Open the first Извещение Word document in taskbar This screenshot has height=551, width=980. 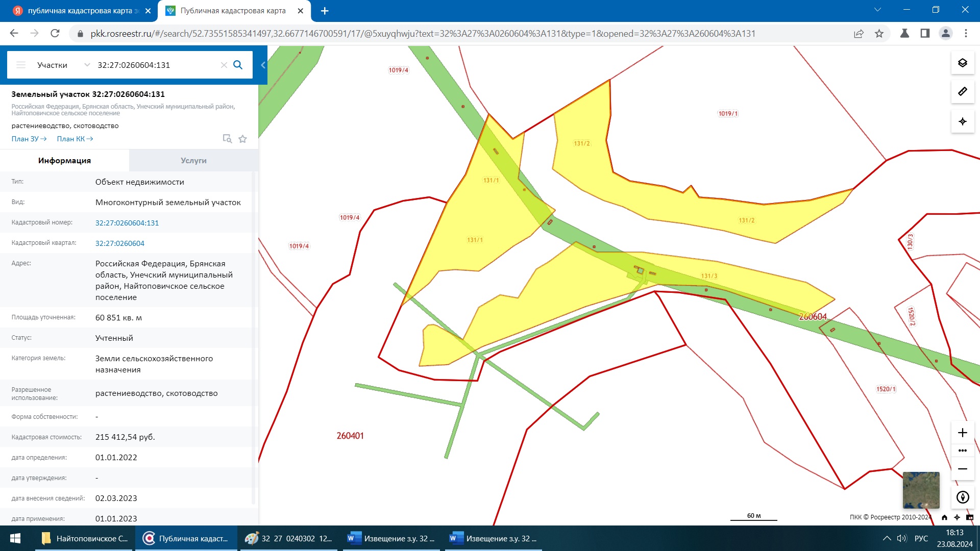tap(391, 538)
